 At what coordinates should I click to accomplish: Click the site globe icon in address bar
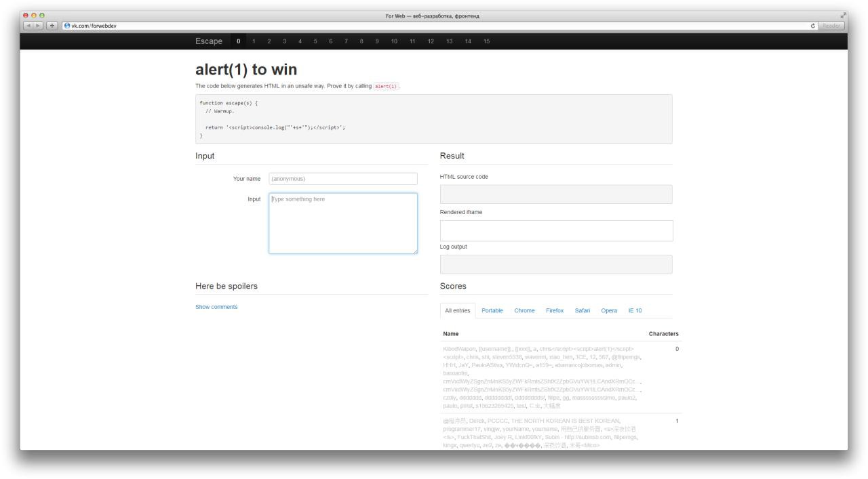click(x=67, y=26)
